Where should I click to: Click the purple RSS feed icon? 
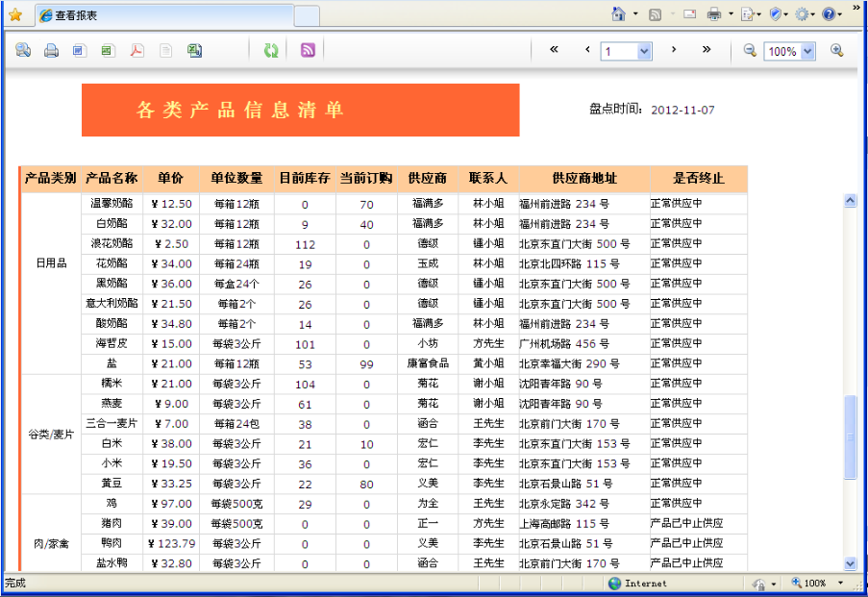pyautogui.click(x=308, y=50)
